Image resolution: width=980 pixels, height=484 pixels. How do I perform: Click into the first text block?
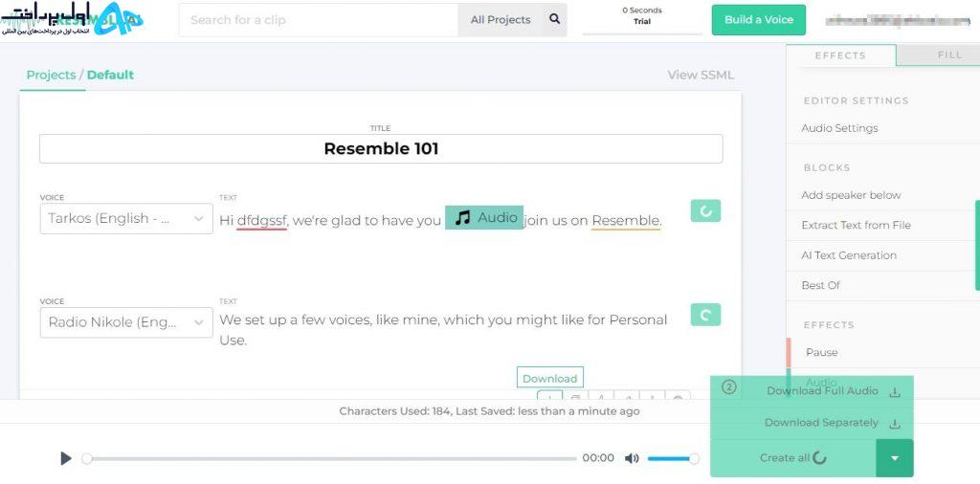(x=440, y=220)
